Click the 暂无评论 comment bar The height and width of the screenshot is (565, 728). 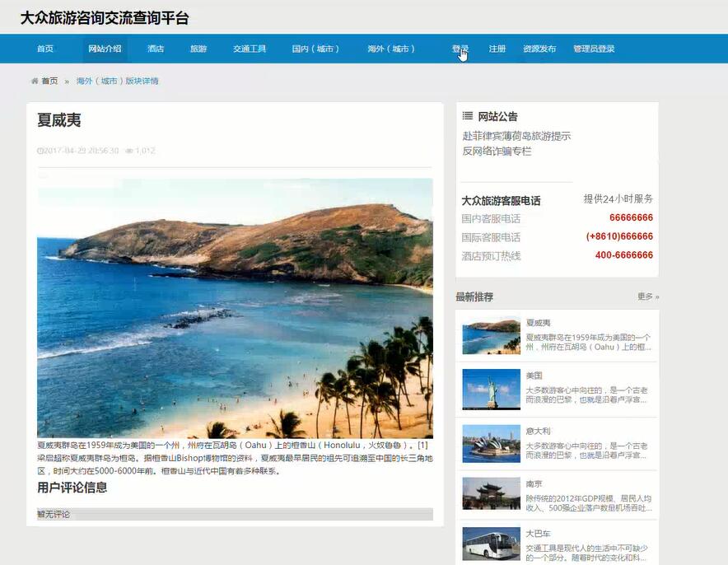pos(235,514)
